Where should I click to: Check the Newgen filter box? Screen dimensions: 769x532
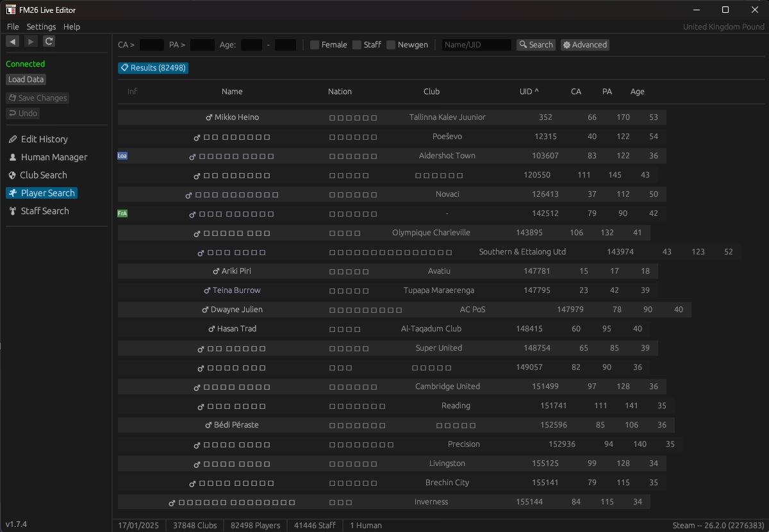click(x=391, y=45)
